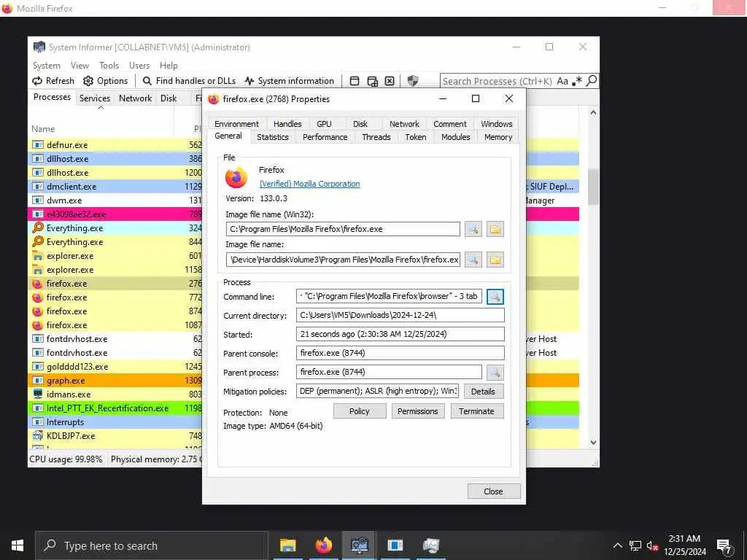Open the Handles properties tab
The width and height of the screenshot is (747, 560).
click(x=287, y=124)
